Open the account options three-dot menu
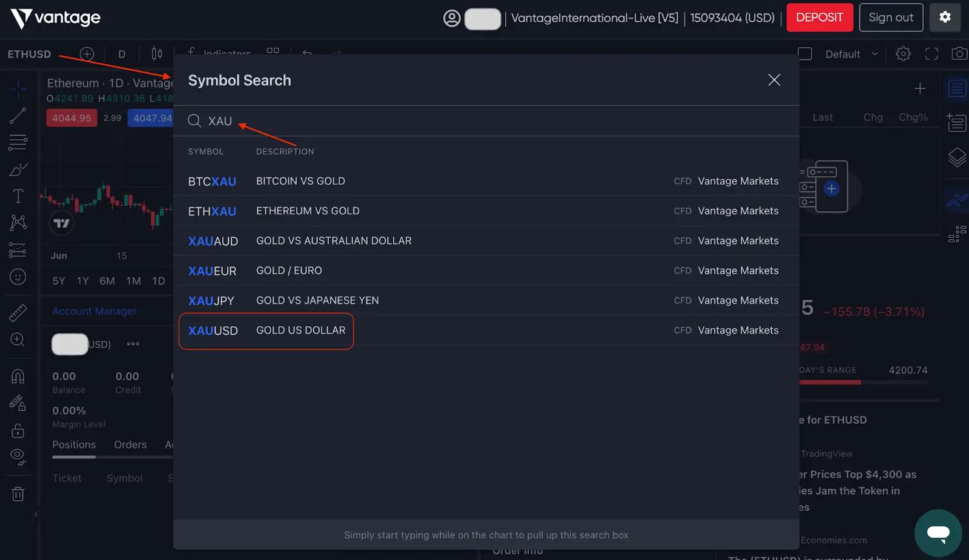Image resolution: width=969 pixels, height=560 pixels. click(x=133, y=344)
